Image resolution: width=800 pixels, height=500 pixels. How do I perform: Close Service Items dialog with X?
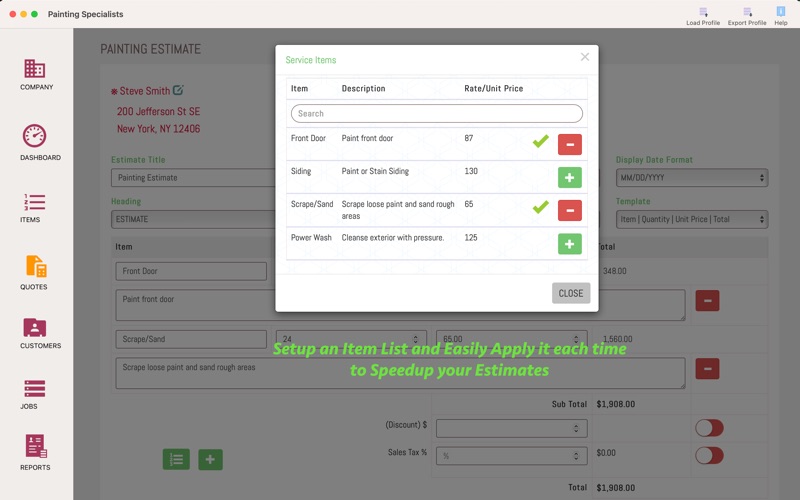pos(585,57)
